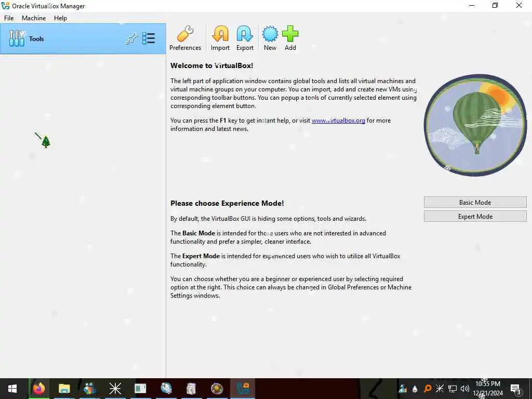Click VirtualBox icon in the taskbar
Viewport: 532px width, 399px height.
243,389
